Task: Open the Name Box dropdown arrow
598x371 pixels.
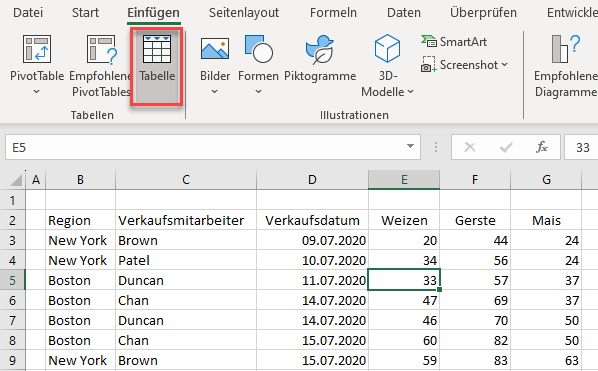Action: pos(410,146)
